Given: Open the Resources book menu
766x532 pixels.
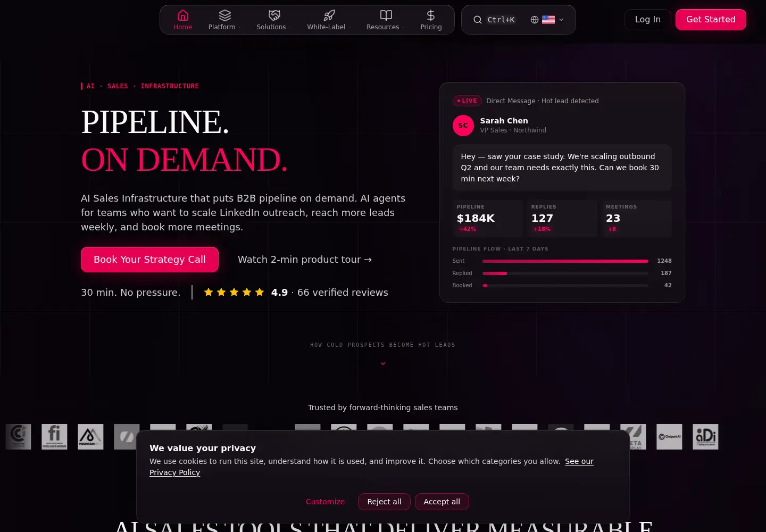Looking at the screenshot, I should tap(386, 20).
